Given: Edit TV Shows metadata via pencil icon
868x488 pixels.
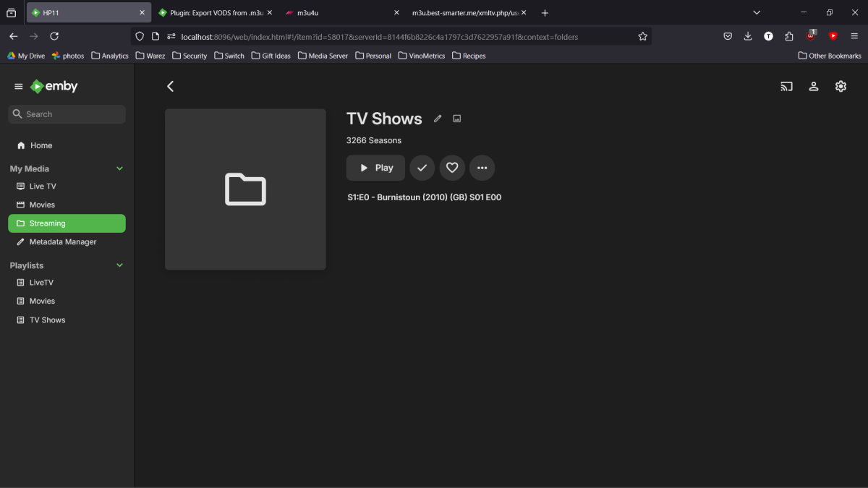Looking at the screenshot, I should pyautogui.click(x=438, y=118).
